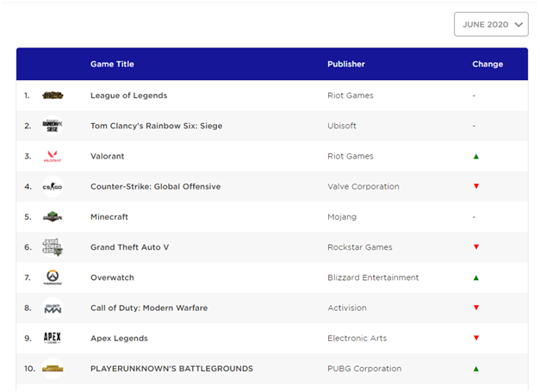The width and height of the screenshot is (540, 392).
Task: Click the CS:GO logo icon
Action: point(53,187)
